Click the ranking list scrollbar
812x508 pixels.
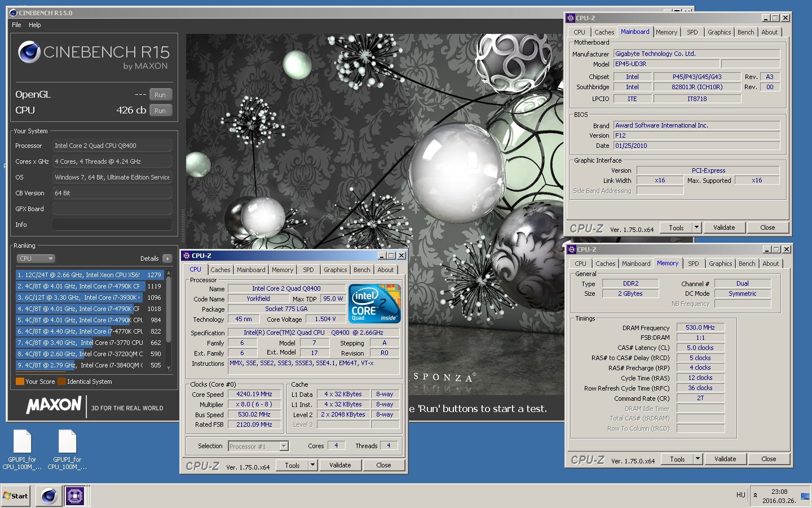tap(168, 320)
